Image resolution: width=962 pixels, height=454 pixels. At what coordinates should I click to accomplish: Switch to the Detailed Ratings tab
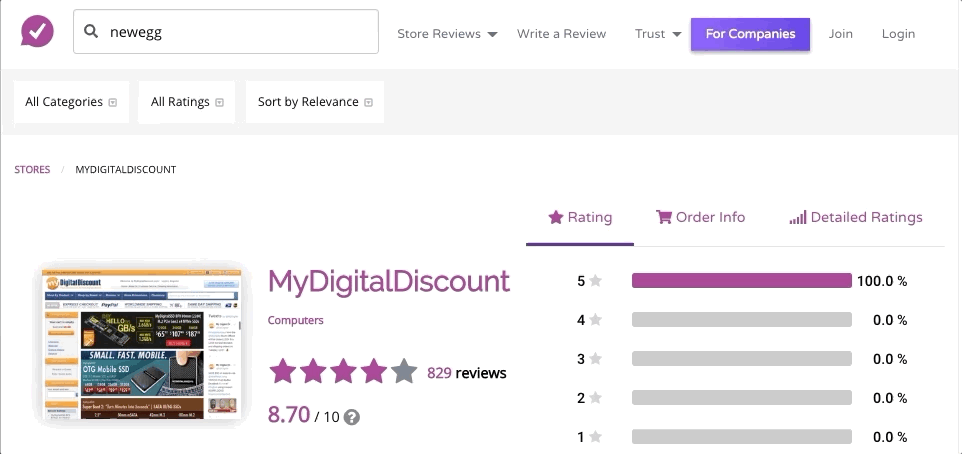tap(856, 218)
